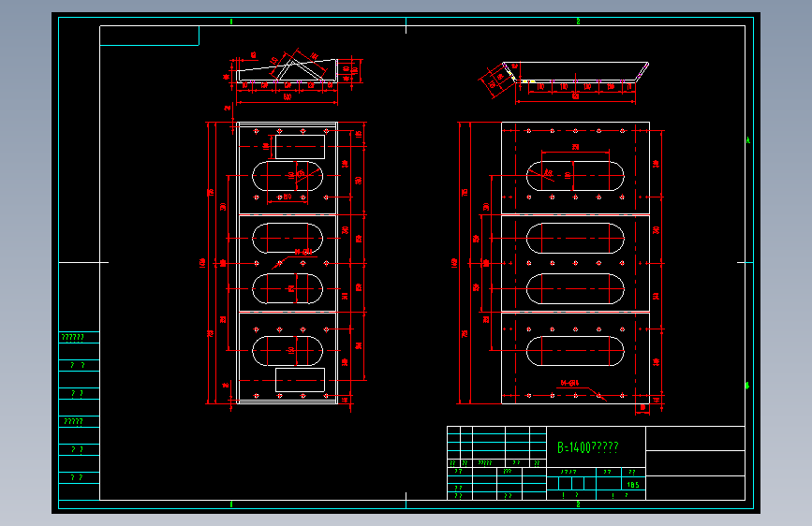The height and width of the screenshot is (526, 812).
Task: Click zone marker 2 on the bottom border
Action: pyautogui.click(x=578, y=504)
